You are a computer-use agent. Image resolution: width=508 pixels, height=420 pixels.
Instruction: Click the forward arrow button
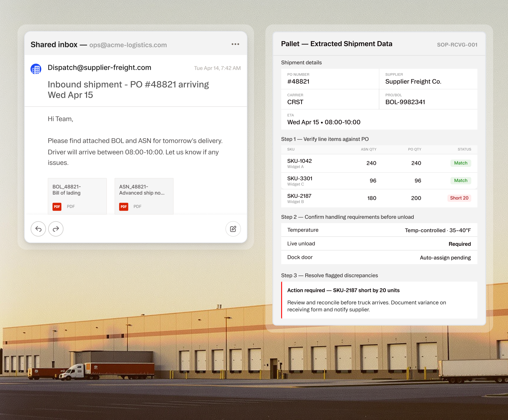(x=56, y=229)
